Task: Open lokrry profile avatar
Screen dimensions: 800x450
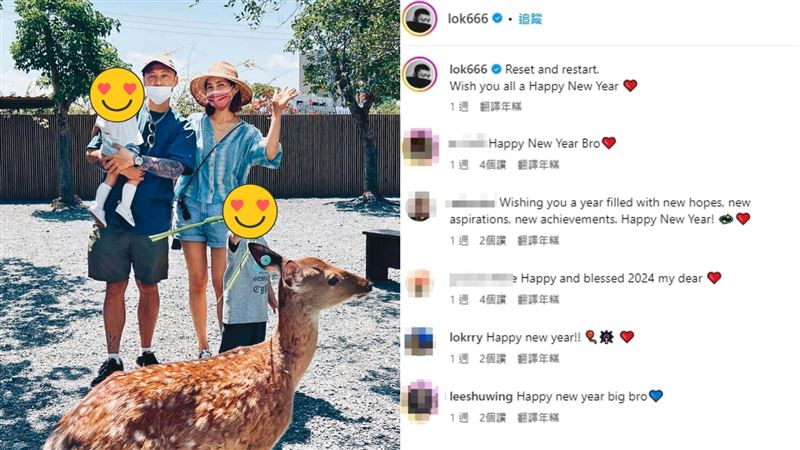Action: [419, 341]
